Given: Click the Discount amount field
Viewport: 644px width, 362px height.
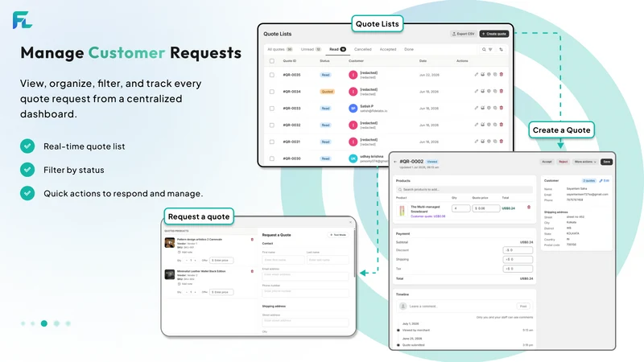Looking at the screenshot, I should 518,250.
